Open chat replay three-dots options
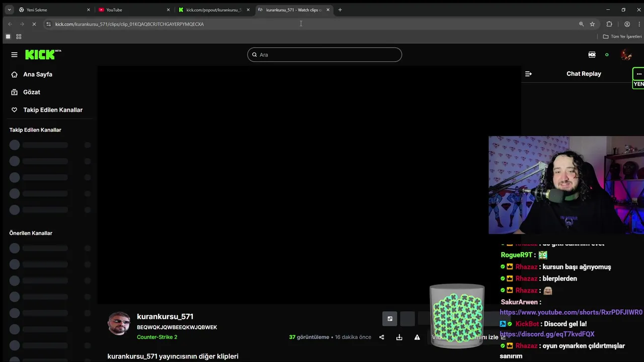Screen dimensions: 644x362 pos(639,74)
